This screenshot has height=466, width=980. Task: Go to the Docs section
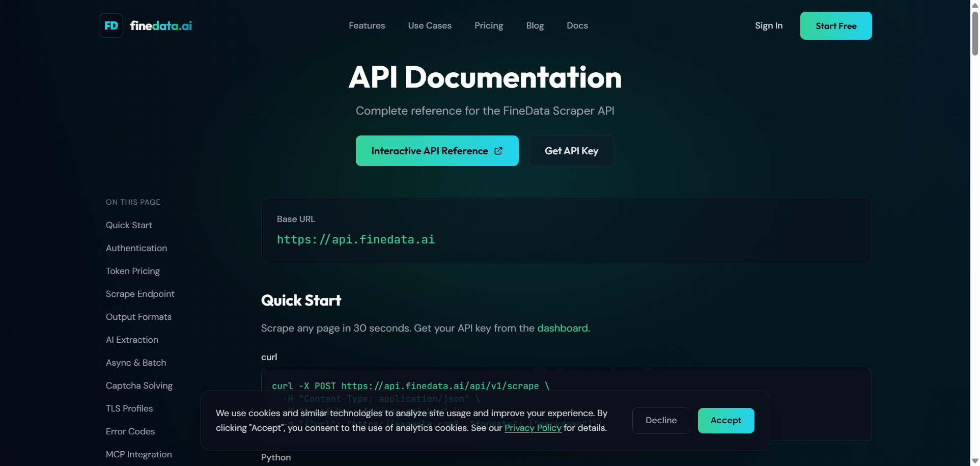pos(577,25)
